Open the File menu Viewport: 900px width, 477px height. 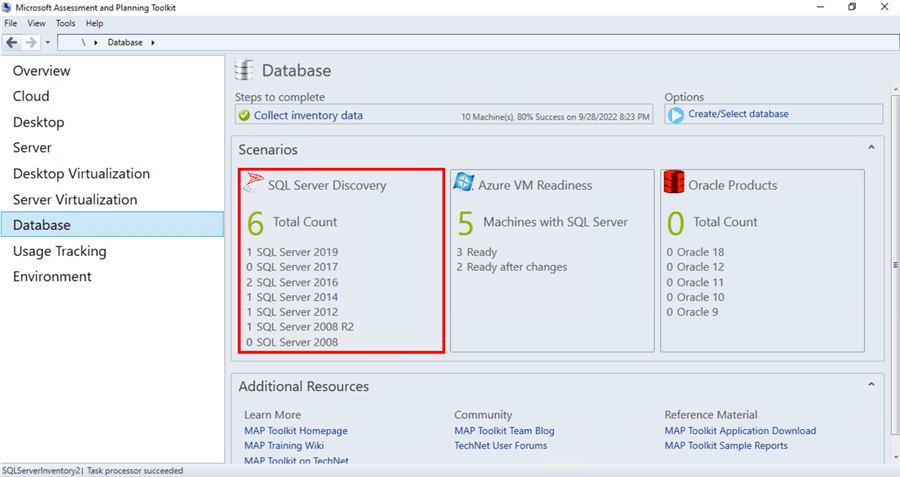point(11,23)
